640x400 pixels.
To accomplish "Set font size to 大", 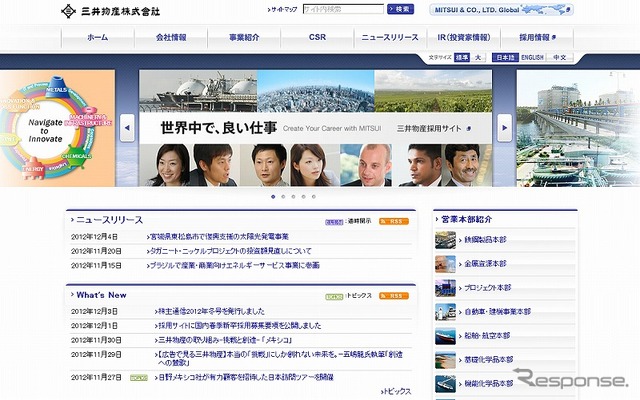I will point(478,58).
